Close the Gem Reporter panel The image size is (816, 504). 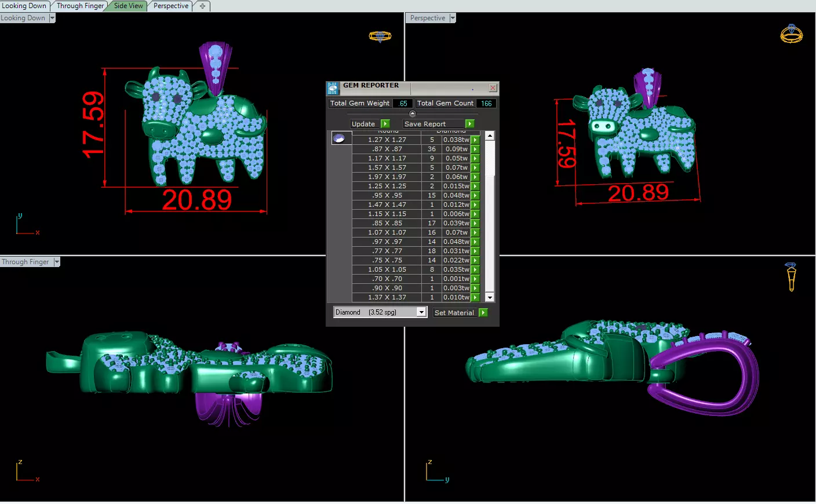pos(493,88)
